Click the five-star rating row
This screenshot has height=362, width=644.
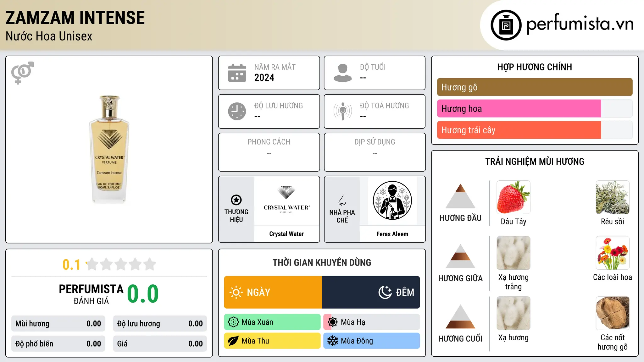click(121, 264)
